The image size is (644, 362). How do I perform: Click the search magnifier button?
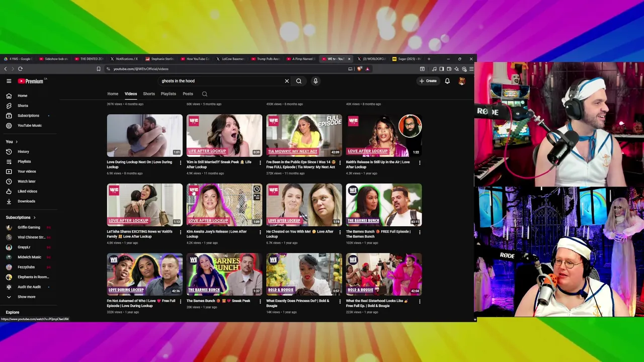coord(299,81)
